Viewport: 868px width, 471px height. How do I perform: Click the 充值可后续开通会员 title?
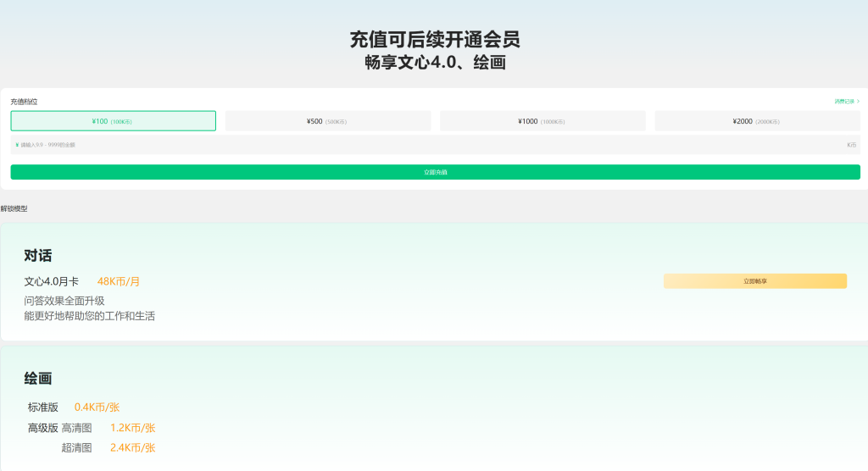[435, 40]
